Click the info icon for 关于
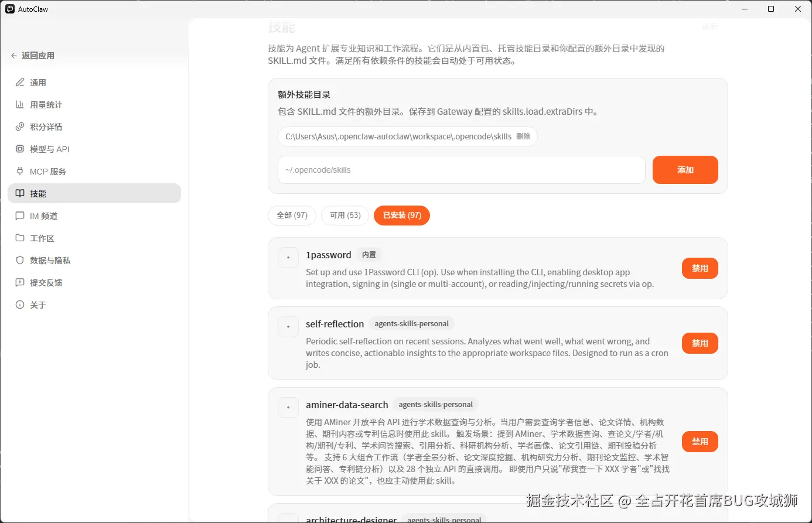The image size is (812, 523). tap(20, 305)
